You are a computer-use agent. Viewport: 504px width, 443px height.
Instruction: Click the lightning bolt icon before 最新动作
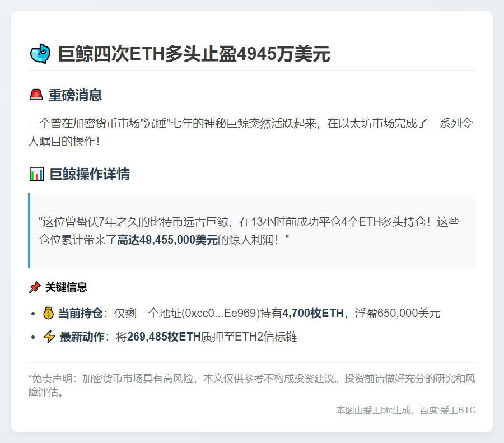click(49, 337)
